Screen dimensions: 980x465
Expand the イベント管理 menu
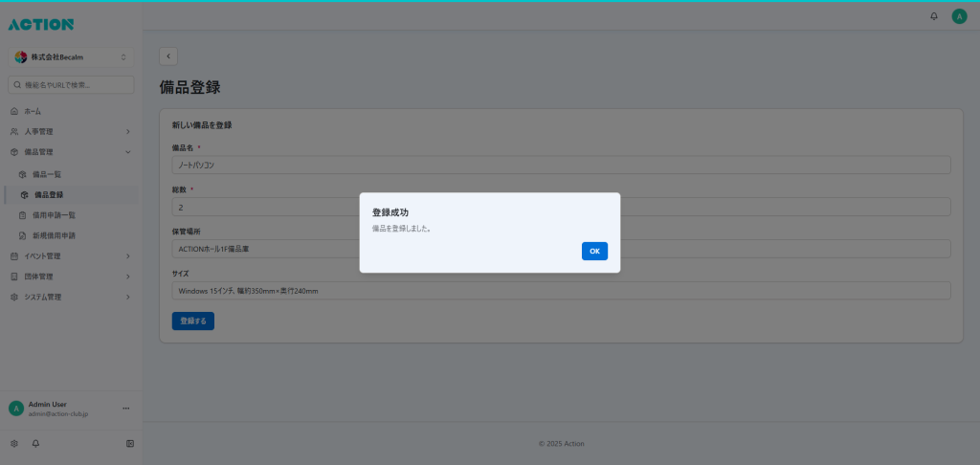click(71, 256)
